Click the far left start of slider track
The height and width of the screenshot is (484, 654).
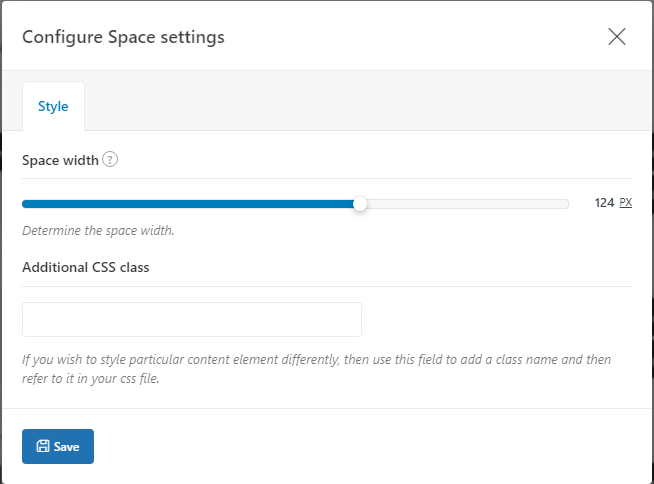point(25,204)
